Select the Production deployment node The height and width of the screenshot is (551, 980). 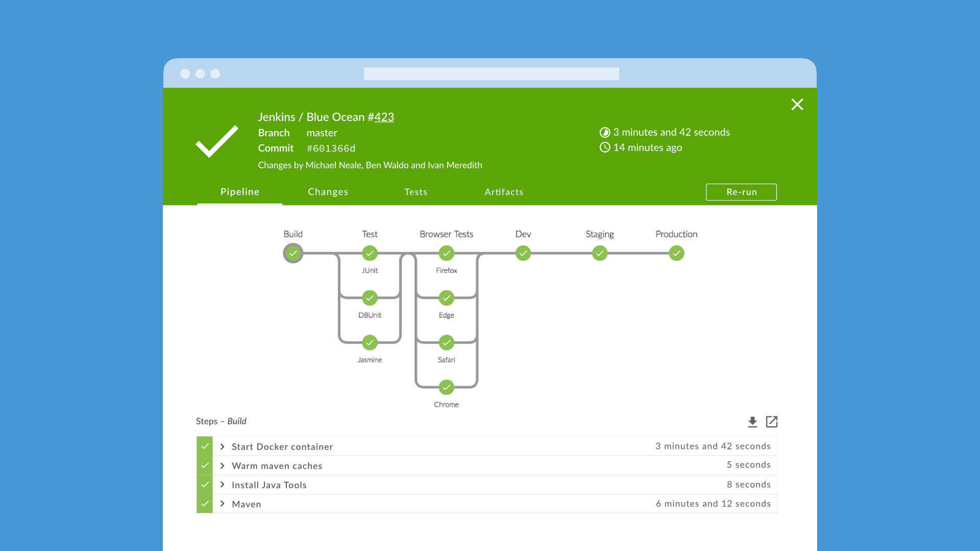point(676,253)
